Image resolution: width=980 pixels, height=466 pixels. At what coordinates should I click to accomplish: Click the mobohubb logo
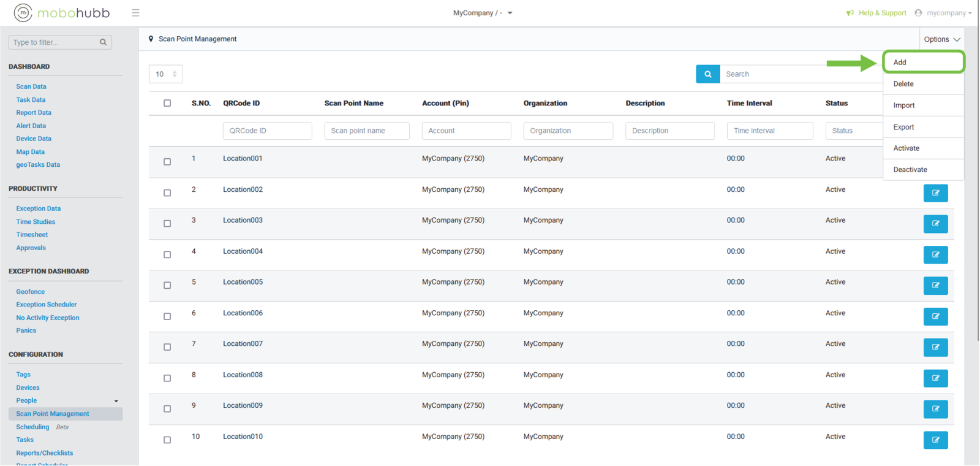[62, 13]
